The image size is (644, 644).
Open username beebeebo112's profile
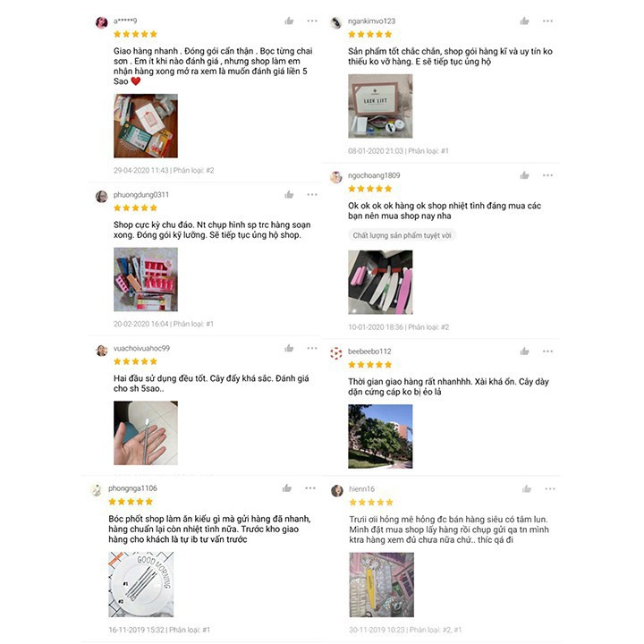[369, 352]
